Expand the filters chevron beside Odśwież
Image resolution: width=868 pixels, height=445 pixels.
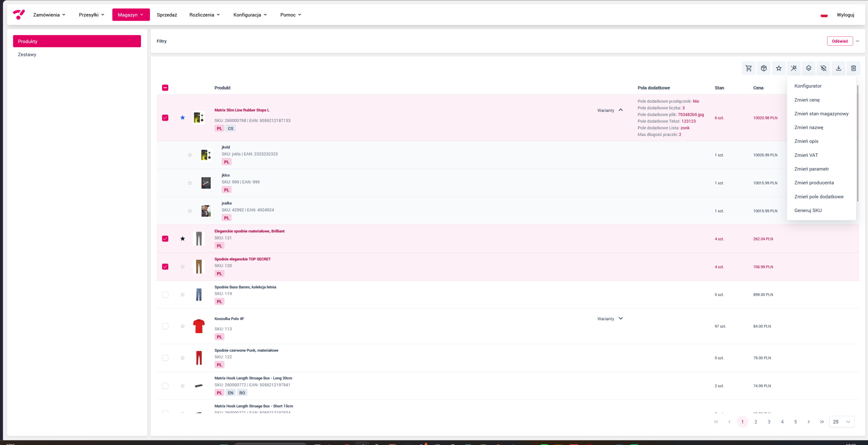857,41
